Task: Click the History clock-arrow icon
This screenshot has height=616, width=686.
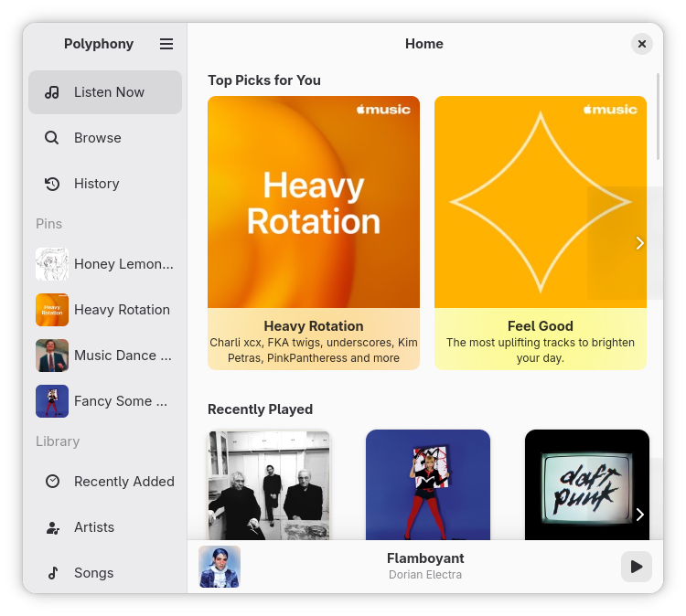Action: tap(51, 184)
